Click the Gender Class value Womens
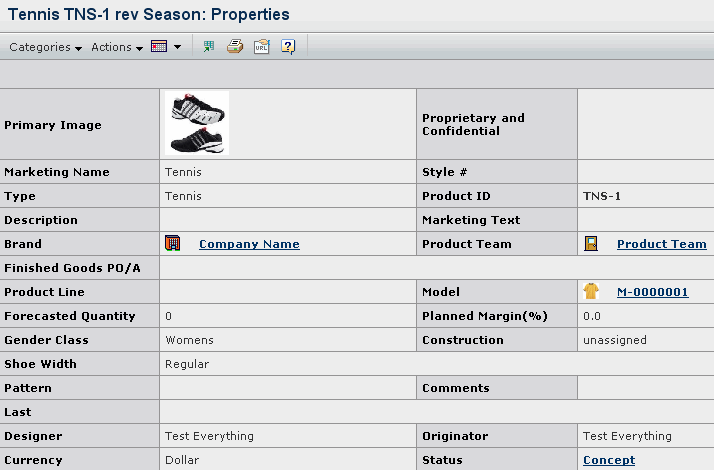This screenshot has width=714, height=470. pyautogui.click(x=189, y=340)
